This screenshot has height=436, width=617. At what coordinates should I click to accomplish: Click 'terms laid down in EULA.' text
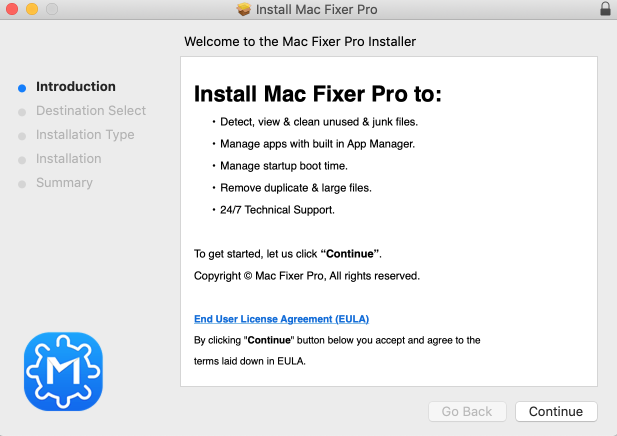[249, 361]
